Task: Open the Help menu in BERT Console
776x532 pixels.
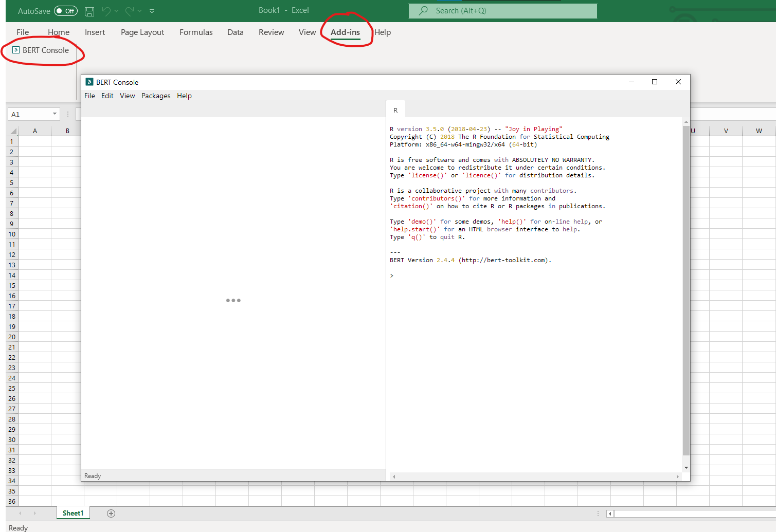Action: pyautogui.click(x=184, y=96)
